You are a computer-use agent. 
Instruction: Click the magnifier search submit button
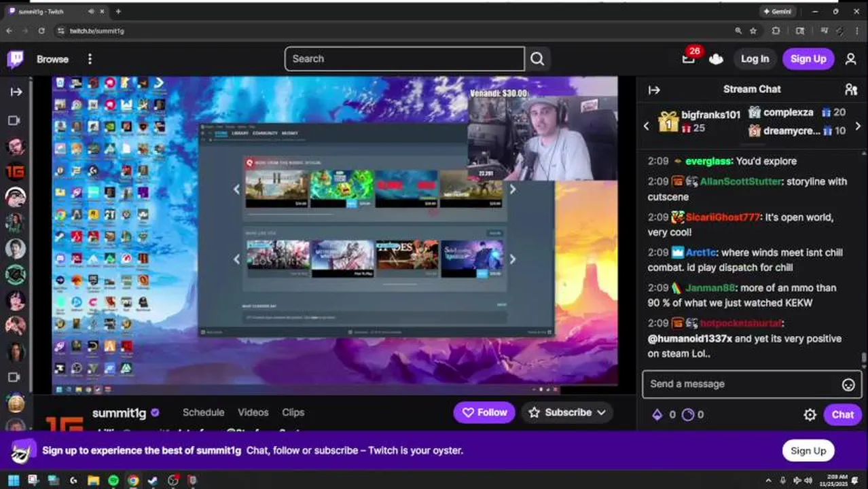tap(537, 59)
